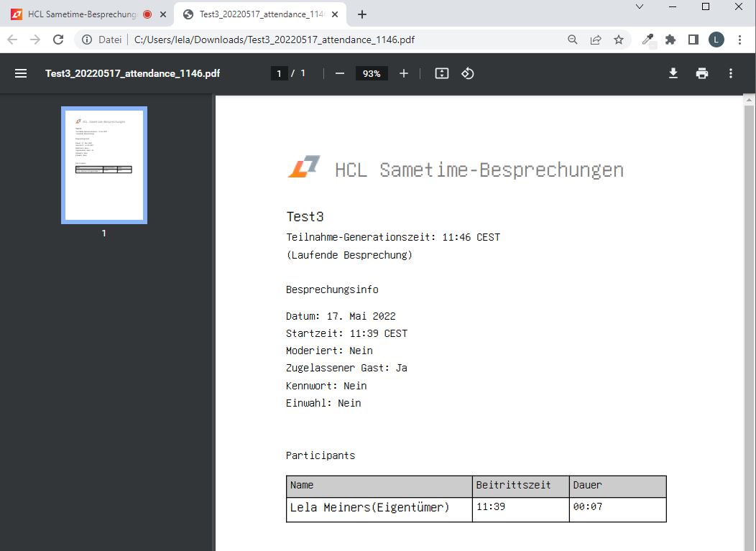Open the browser side panel
Screen dimensions: 756x551
coord(693,40)
